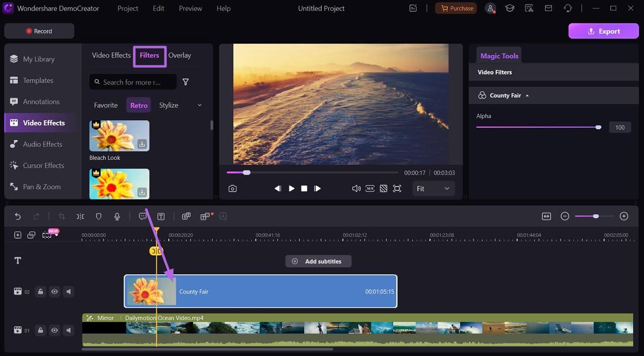
Task: Click the timeline zoom slider
Action: point(594,216)
